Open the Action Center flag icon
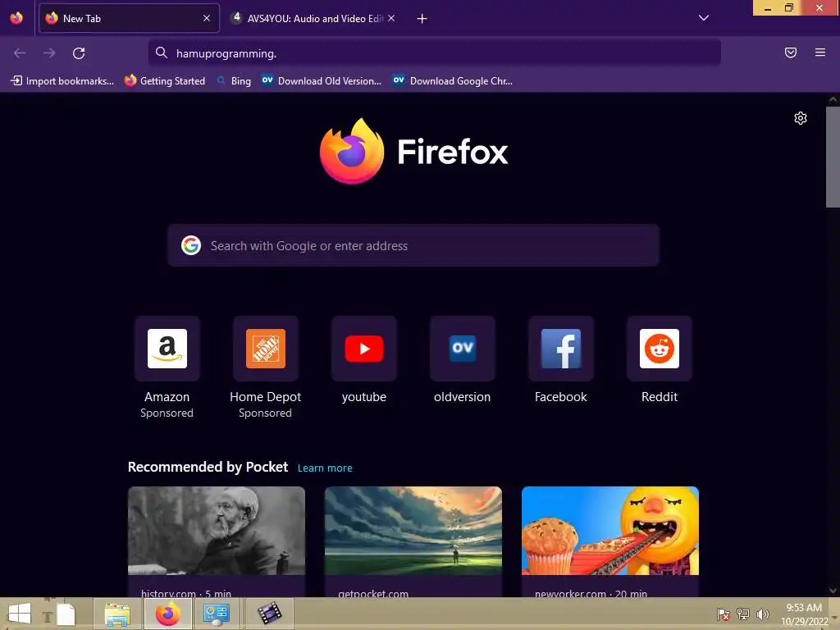Image resolution: width=840 pixels, height=630 pixels. pyautogui.click(x=724, y=614)
